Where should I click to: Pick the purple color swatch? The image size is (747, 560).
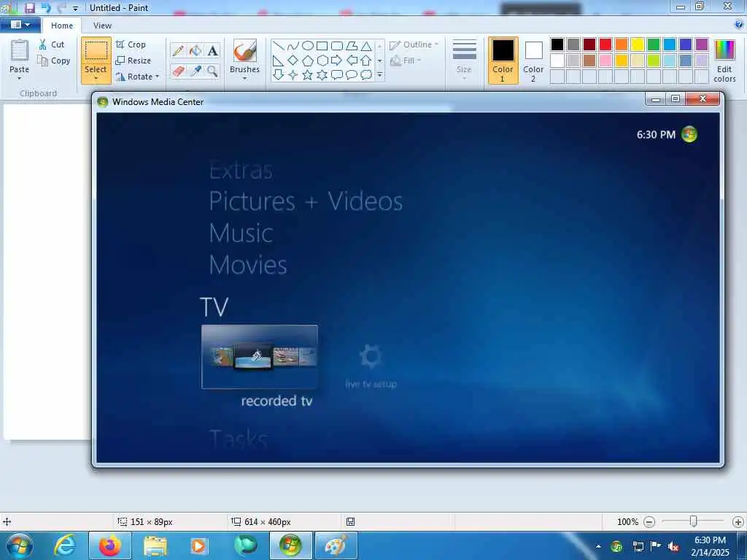click(x=702, y=44)
